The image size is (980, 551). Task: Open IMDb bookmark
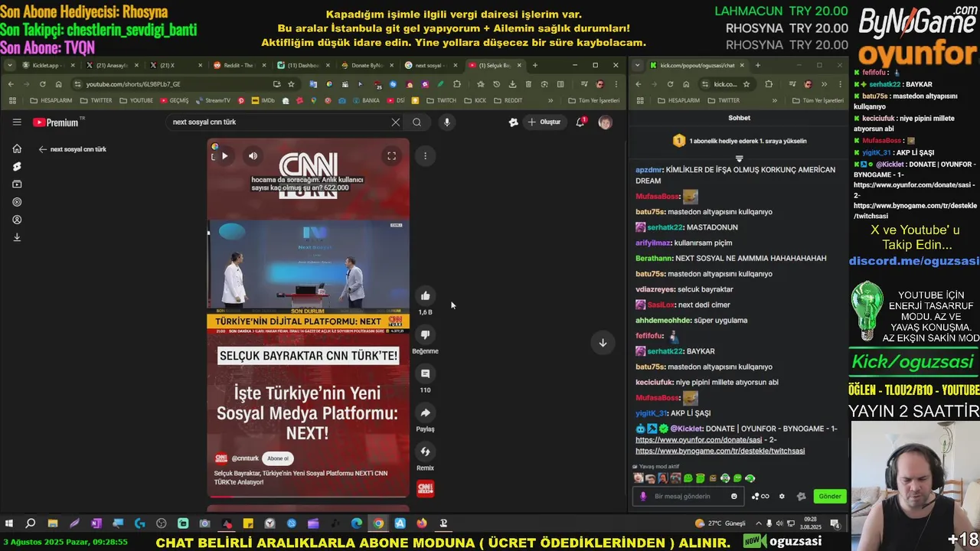point(263,100)
